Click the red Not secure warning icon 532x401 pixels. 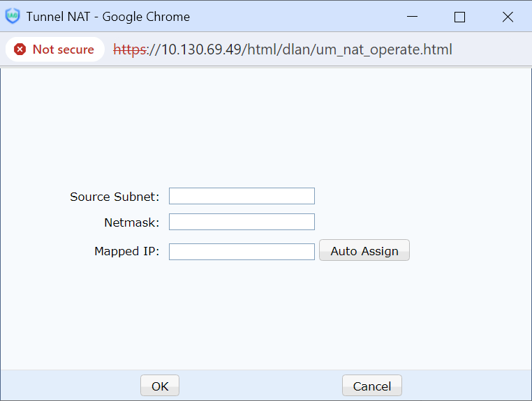[x=20, y=50]
